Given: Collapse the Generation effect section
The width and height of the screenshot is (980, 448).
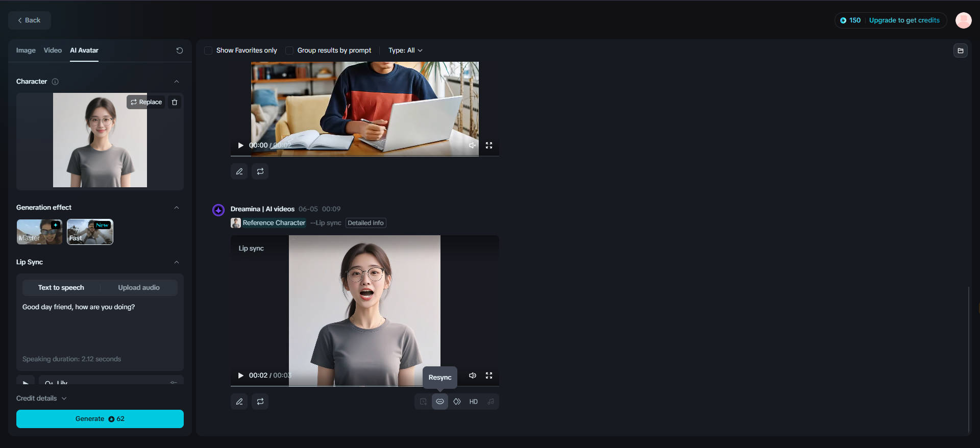Looking at the screenshot, I should coord(177,208).
